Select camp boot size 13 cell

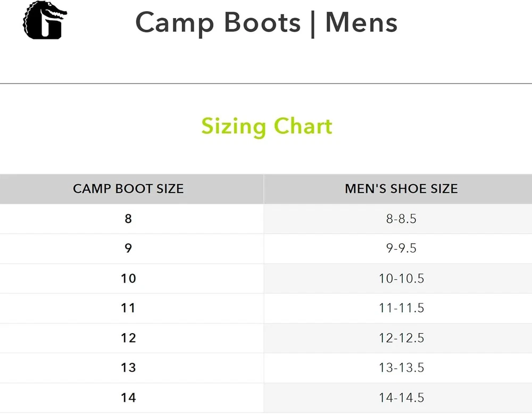pos(128,368)
